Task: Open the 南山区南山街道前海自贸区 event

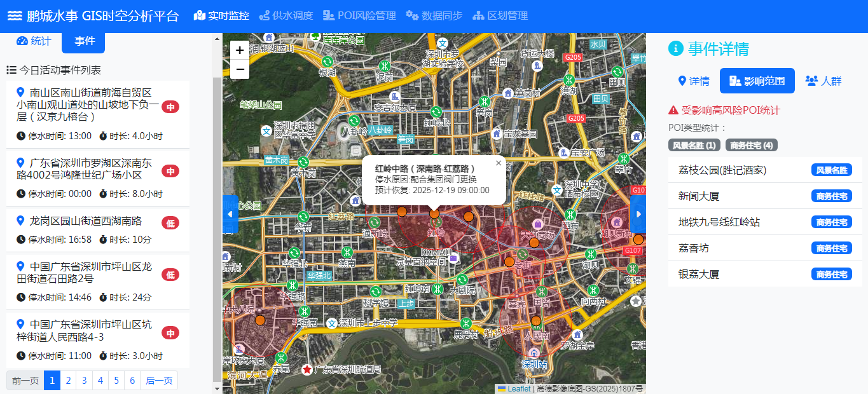Action: coord(98,114)
